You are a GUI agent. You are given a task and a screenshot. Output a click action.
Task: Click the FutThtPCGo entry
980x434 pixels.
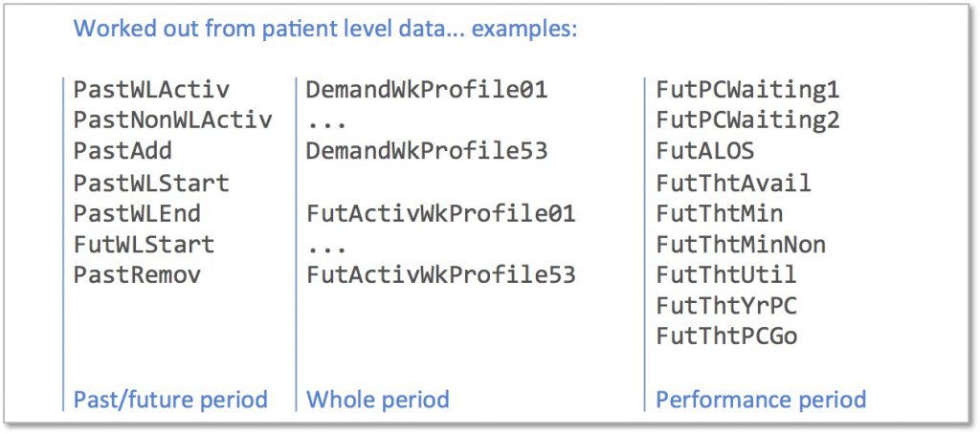[725, 336]
